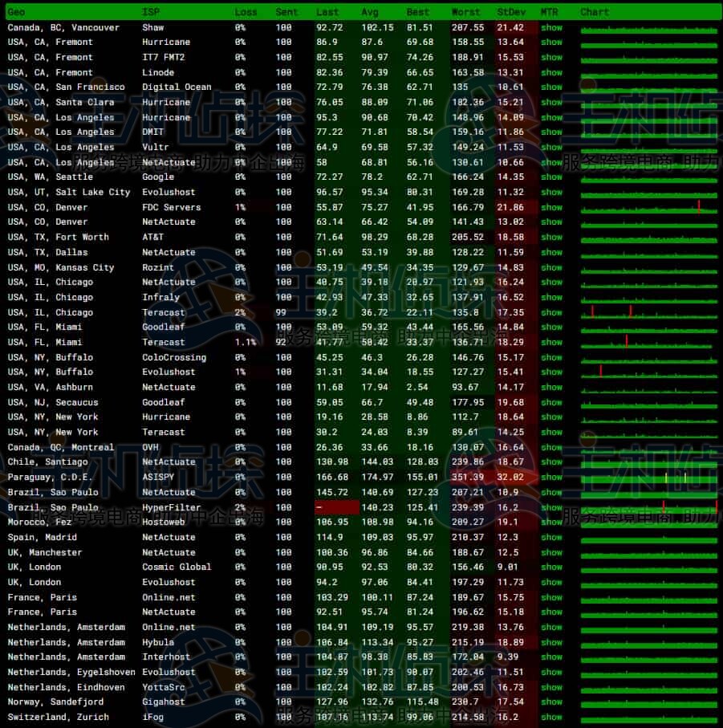Click the Loss column header
Screen dimensions: 723x728
(x=246, y=12)
